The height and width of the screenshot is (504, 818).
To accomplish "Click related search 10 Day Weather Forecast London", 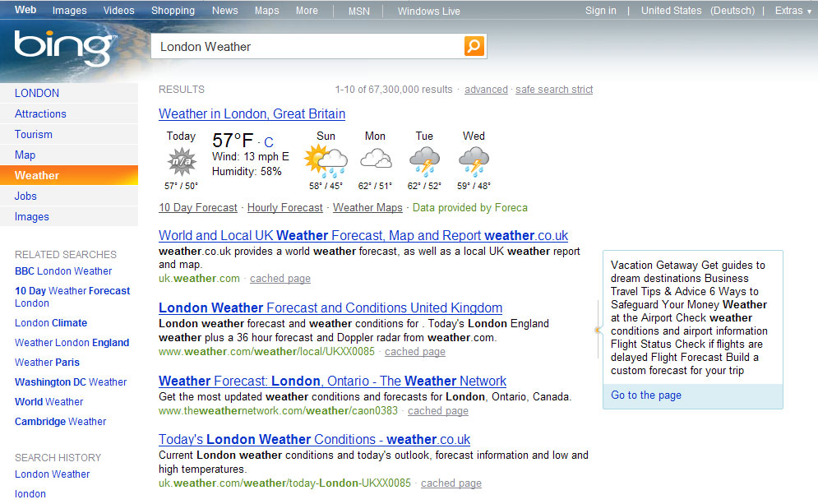I will tap(72, 297).
